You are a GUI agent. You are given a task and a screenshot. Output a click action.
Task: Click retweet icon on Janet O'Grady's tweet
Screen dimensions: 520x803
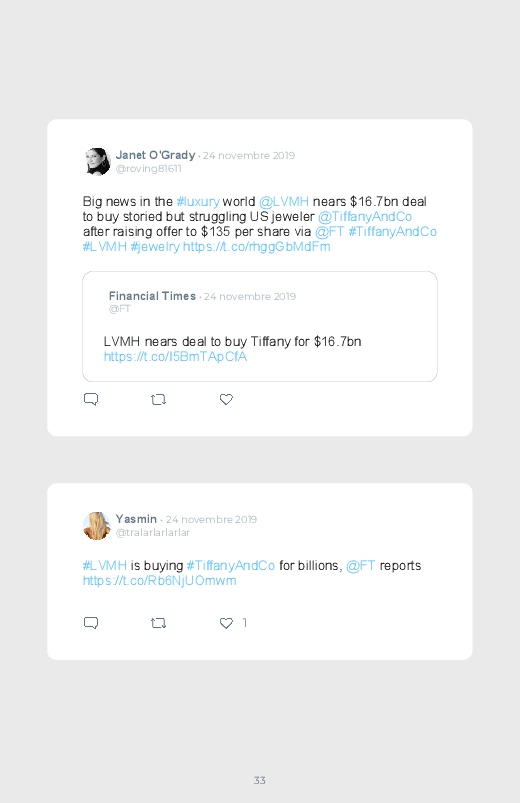pyautogui.click(x=158, y=399)
